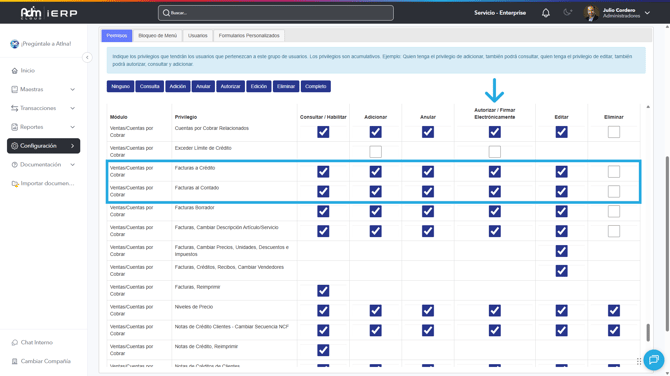Open the chat bubble support widget
670x376 pixels.
[x=654, y=359]
